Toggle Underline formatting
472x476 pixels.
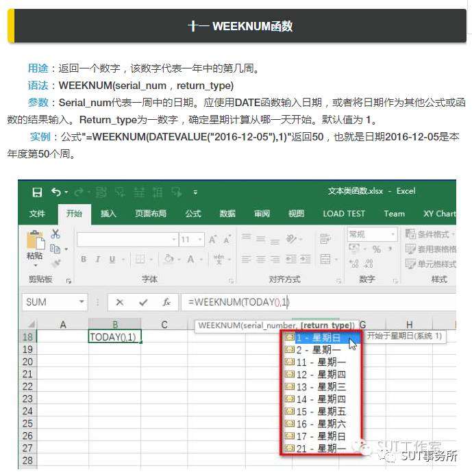112,260
